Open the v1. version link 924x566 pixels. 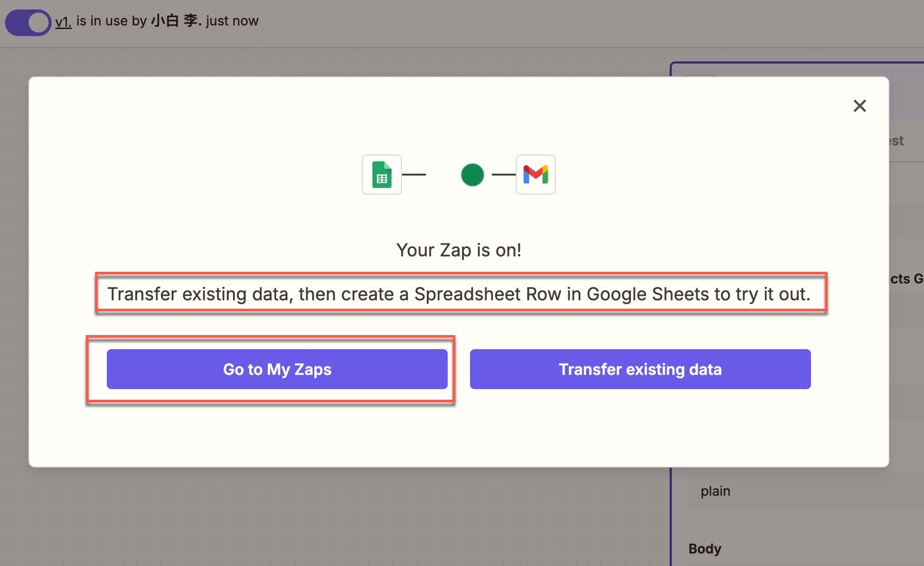point(63,22)
